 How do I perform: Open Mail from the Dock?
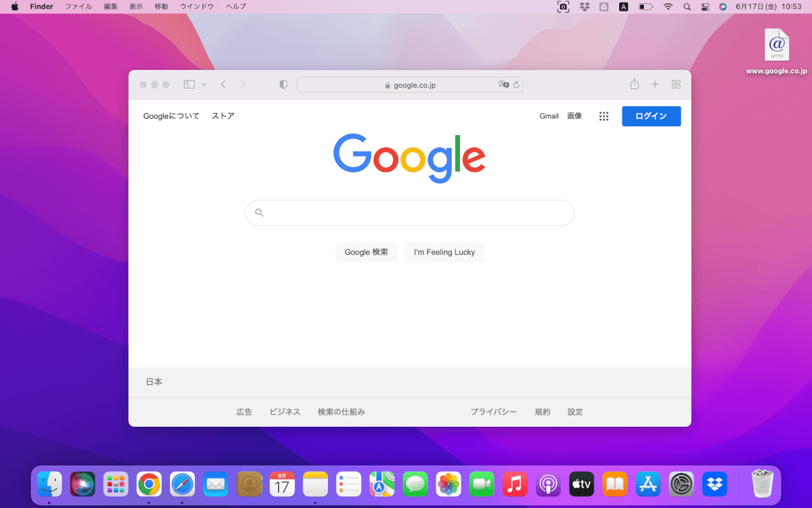[216, 485]
